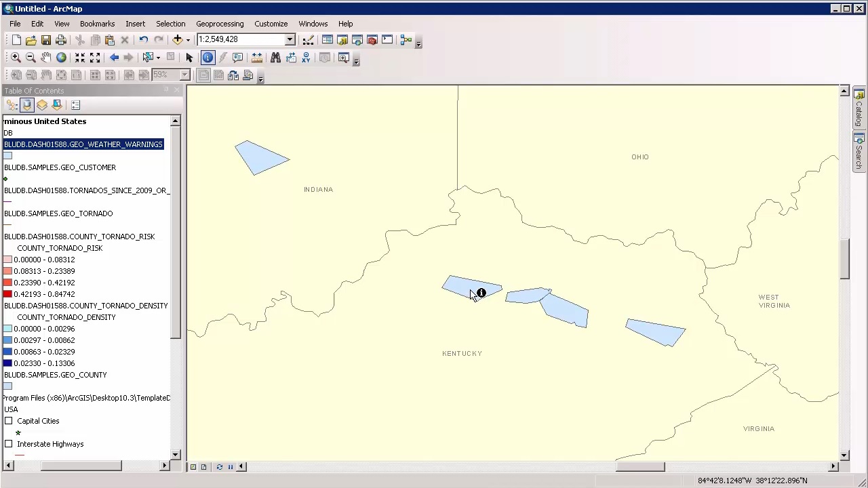Open the Python window

coord(387,40)
